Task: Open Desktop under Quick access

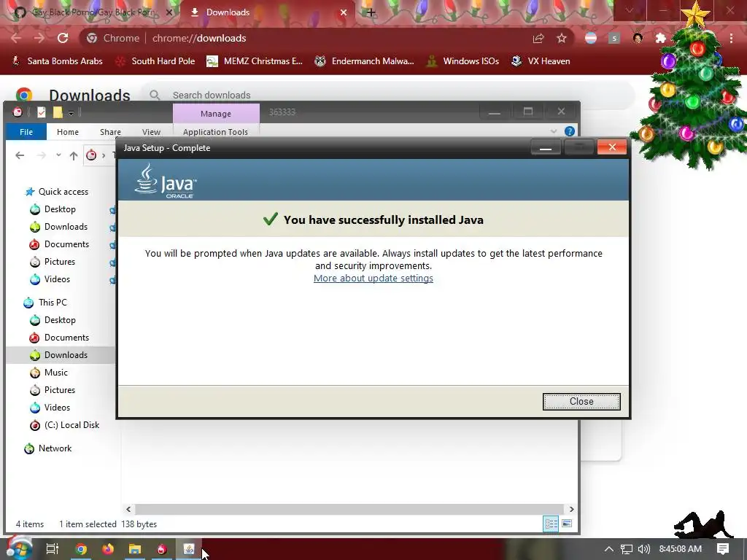Action: pos(60,209)
